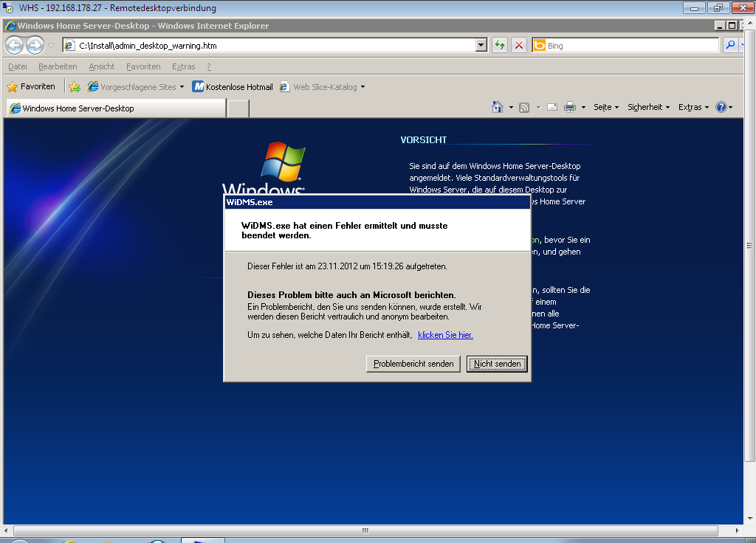The height and width of the screenshot is (543, 756).
Task: Minimize the Internet Explorer window
Action: (720, 26)
